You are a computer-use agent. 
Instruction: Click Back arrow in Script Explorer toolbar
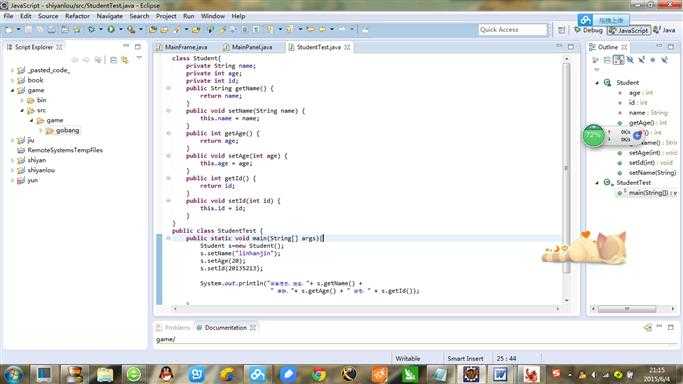point(75,60)
